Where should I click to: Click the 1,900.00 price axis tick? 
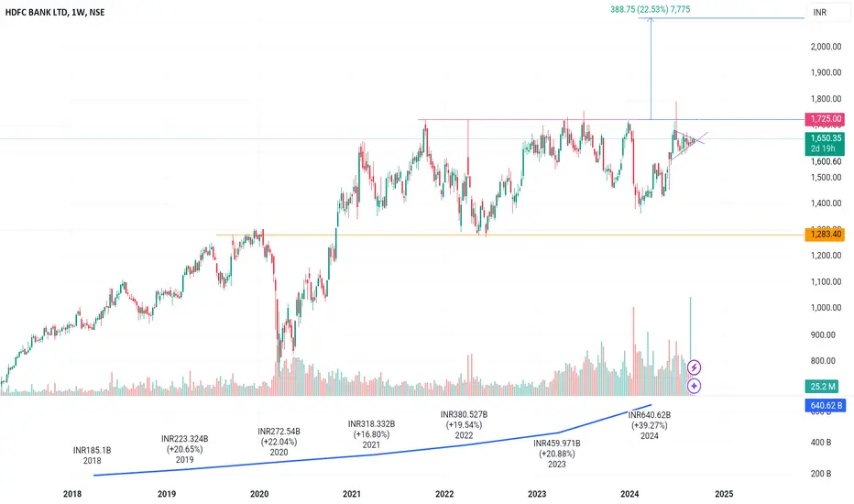click(x=826, y=72)
